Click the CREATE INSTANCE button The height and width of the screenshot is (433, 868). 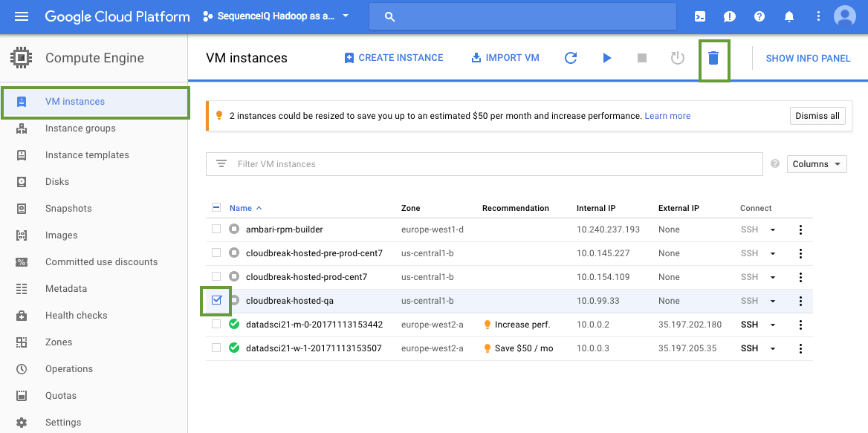point(394,57)
